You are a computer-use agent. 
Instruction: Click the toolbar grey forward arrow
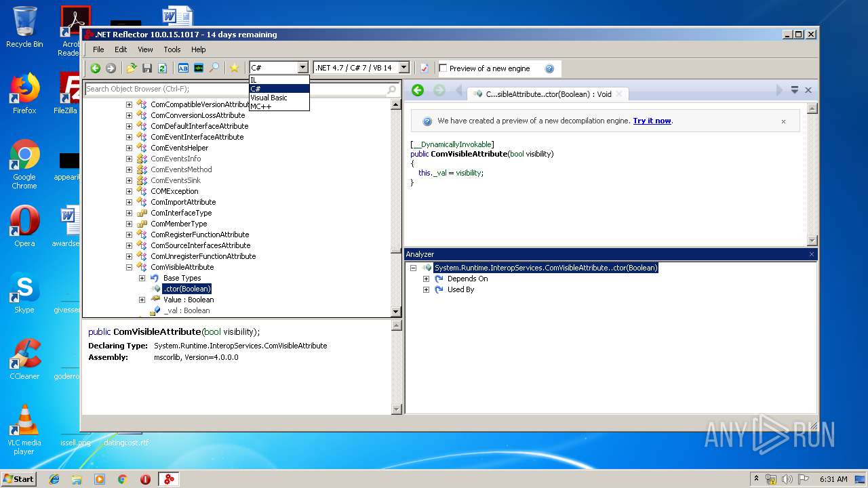click(x=111, y=68)
